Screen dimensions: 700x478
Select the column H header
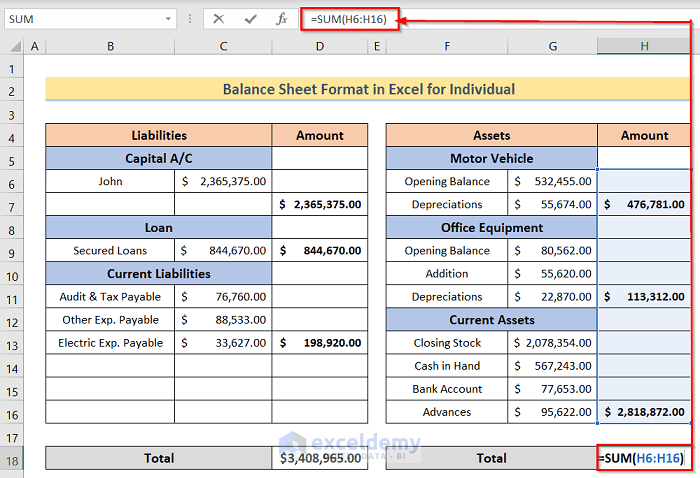[x=644, y=46]
